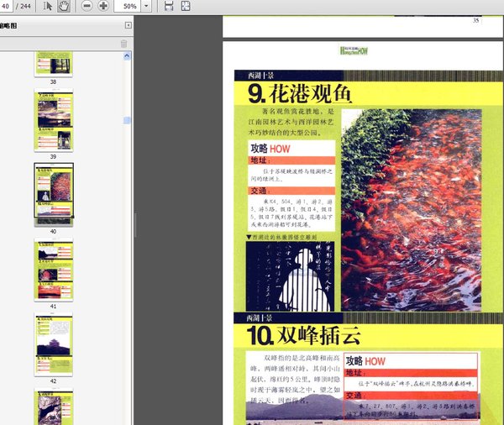Open page 42 thumbnail
The width and height of the screenshot is (504, 425).
coord(54,344)
